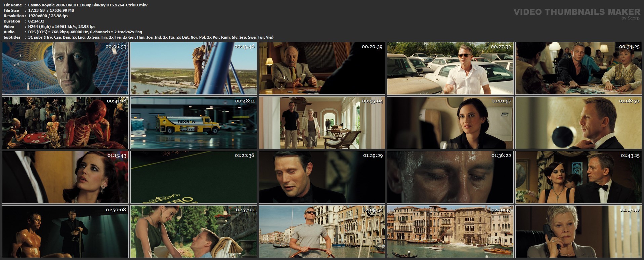Open the Venice boat thumbnail at 02:03:54

coord(322,232)
